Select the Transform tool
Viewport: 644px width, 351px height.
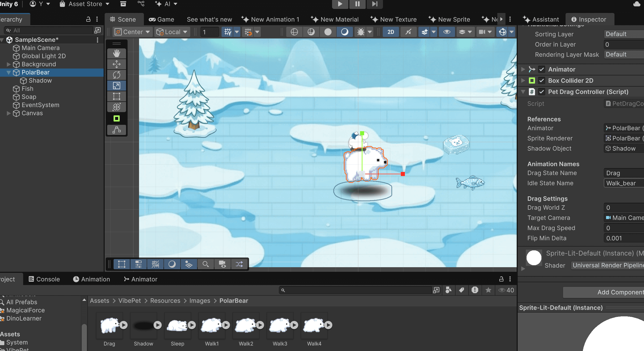coord(117,107)
